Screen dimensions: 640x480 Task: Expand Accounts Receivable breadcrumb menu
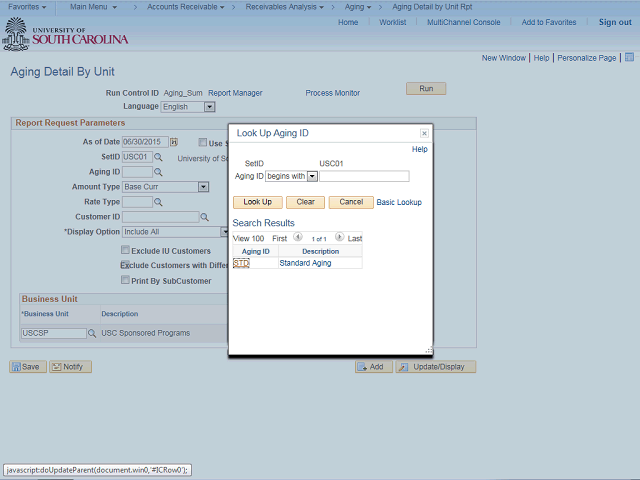(x=186, y=7)
